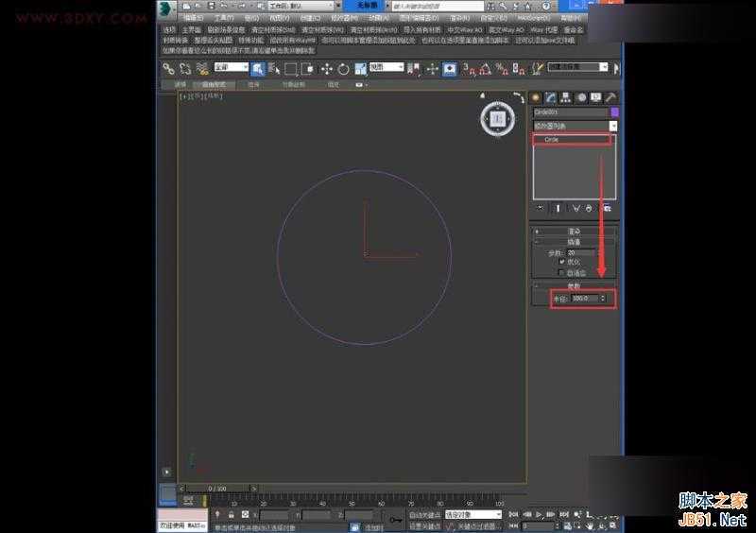Image resolution: width=756 pixels, height=533 pixels.
Task: Expand the Rendering rollout in Modify panel
Action: 575,232
